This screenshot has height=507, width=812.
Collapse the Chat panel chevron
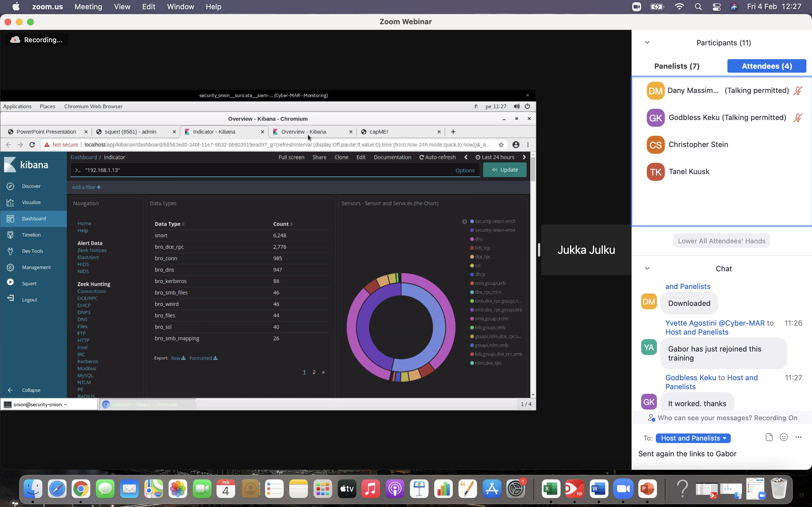[647, 268]
